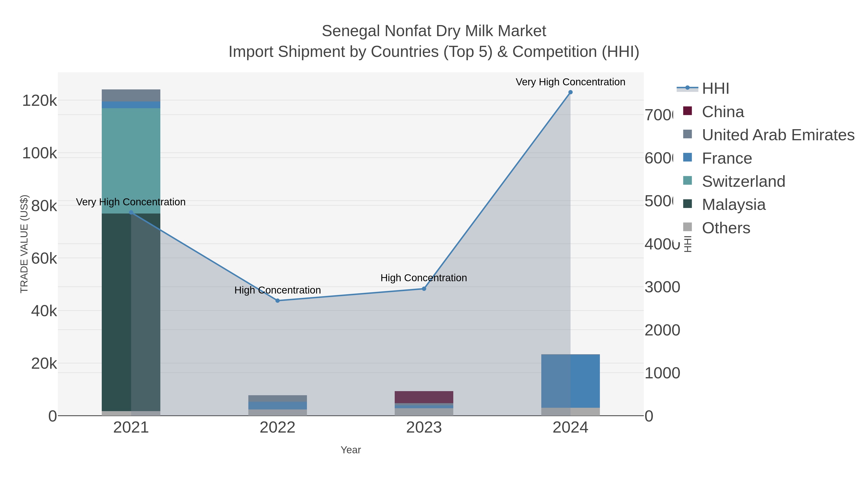Click the 2021 x-axis label
This screenshot has height=488, width=868.
[x=131, y=428]
